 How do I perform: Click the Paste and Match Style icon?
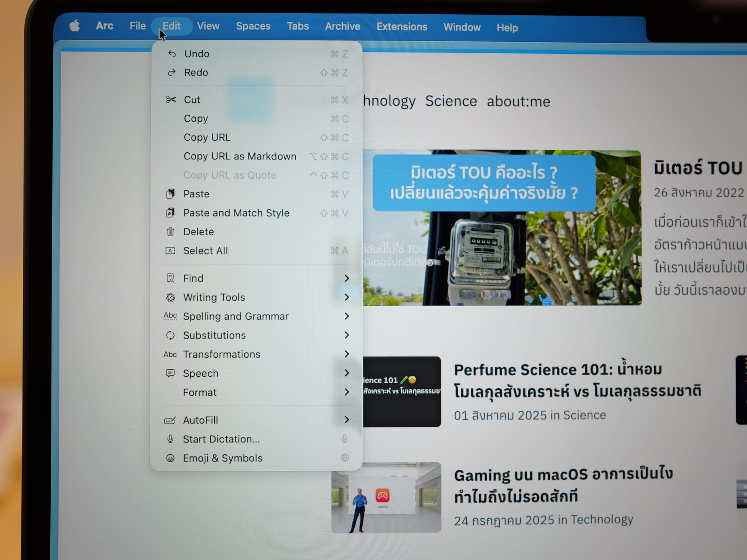(x=170, y=213)
